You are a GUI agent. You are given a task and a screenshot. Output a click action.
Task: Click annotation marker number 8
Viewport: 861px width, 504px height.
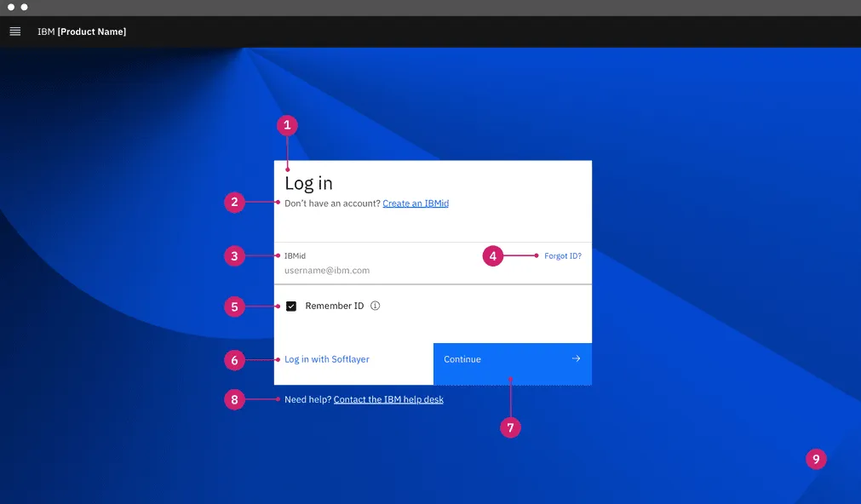pos(234,399)
